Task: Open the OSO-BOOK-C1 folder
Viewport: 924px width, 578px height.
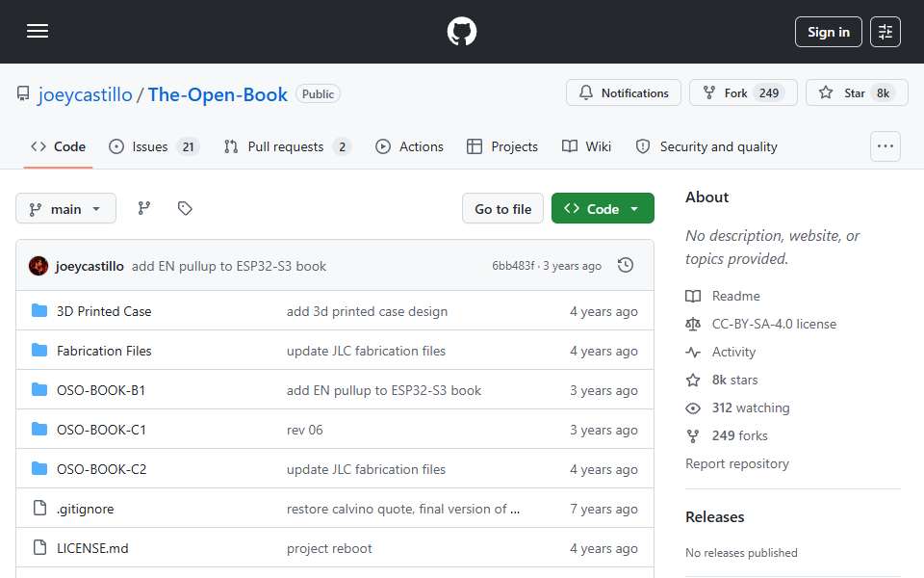Action: click(x=101, y=430)
